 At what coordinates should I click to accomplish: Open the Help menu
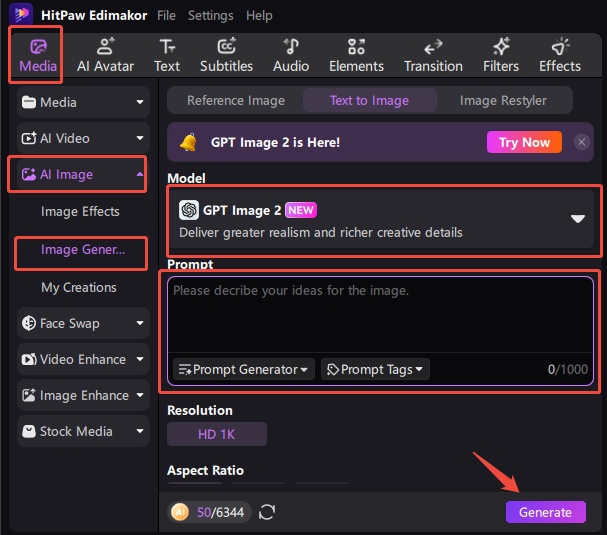pos(259,15)
